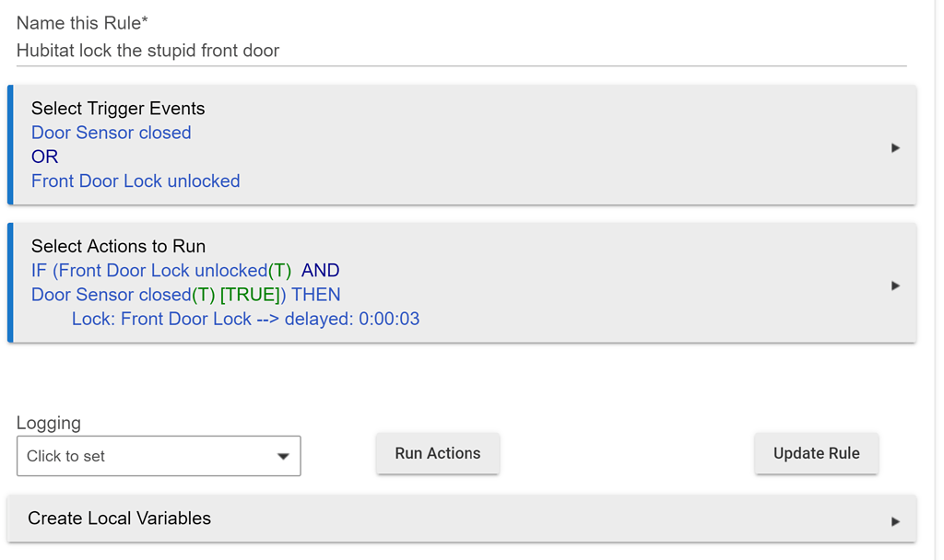Image resolution: width=944 pixels, height=560 pixels.
Task: Open the Select Trigger Events heading
Action: click(118, 109)
